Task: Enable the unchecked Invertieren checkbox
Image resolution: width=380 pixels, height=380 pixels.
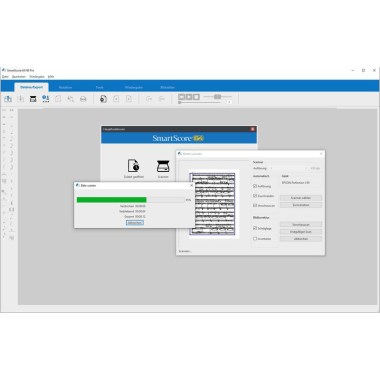Action: [255, 239]
